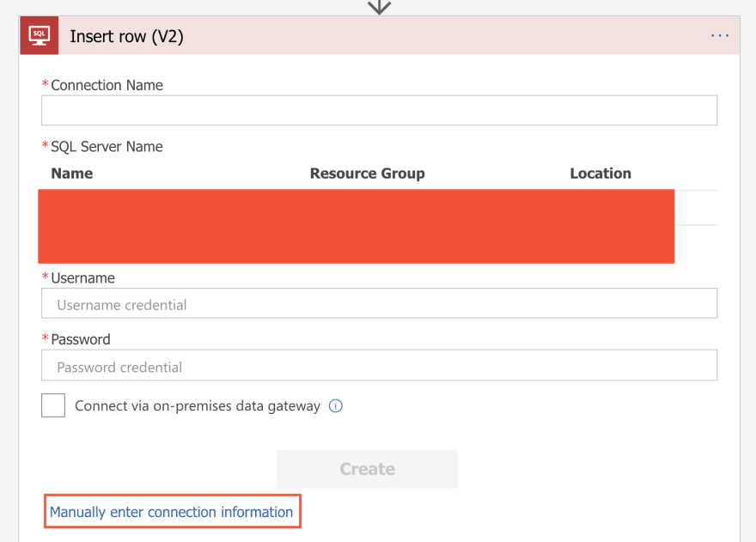Click the Connect via on-premises data gateway text
Image resolution: width=756 pixels, height=542 pixels.
click(198, 406)
